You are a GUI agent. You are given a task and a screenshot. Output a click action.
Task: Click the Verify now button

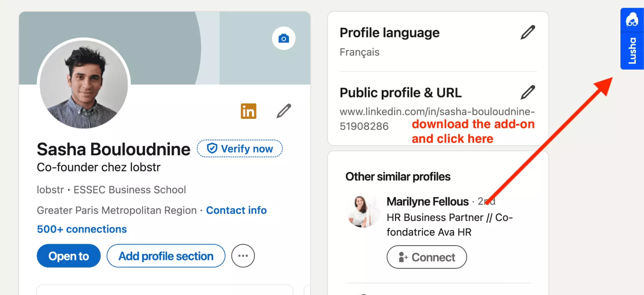coord(240,148)
